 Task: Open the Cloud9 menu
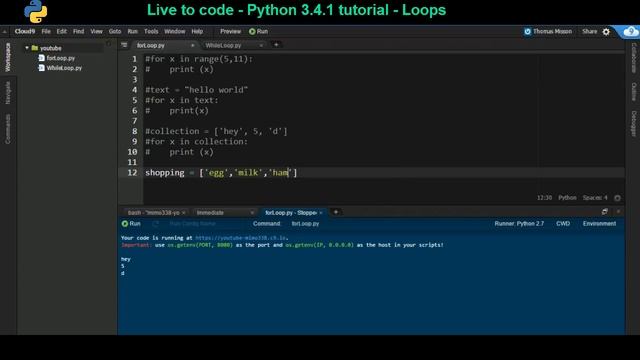(24, 31)
